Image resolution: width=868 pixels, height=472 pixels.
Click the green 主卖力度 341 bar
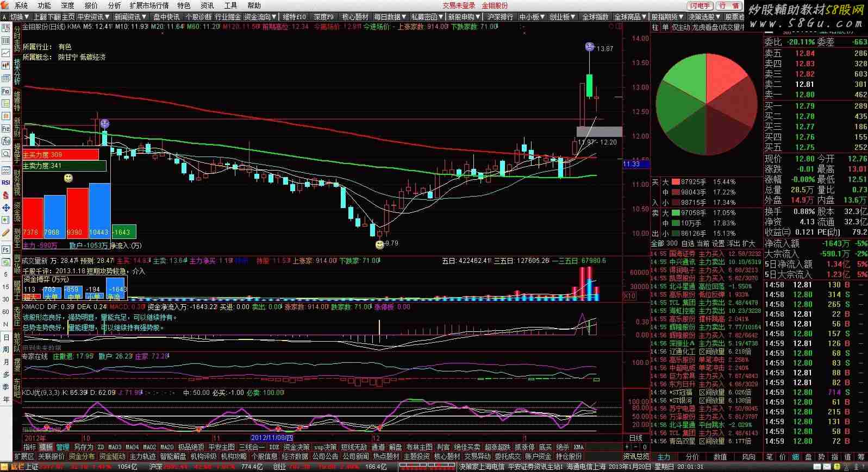tap(64, 166)
